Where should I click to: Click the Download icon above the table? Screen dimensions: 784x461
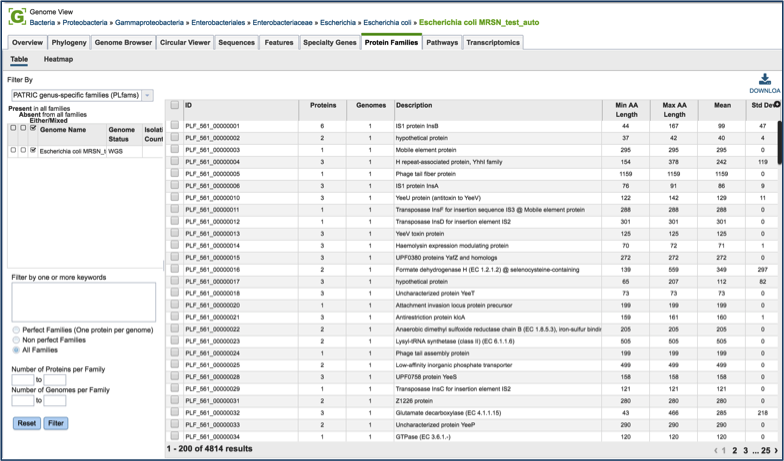tap(764, 80)
